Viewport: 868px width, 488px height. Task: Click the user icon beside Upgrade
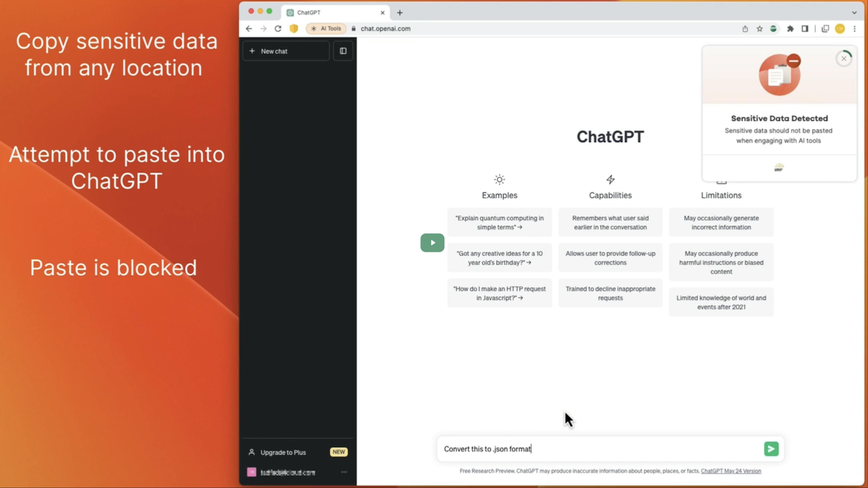252,452
